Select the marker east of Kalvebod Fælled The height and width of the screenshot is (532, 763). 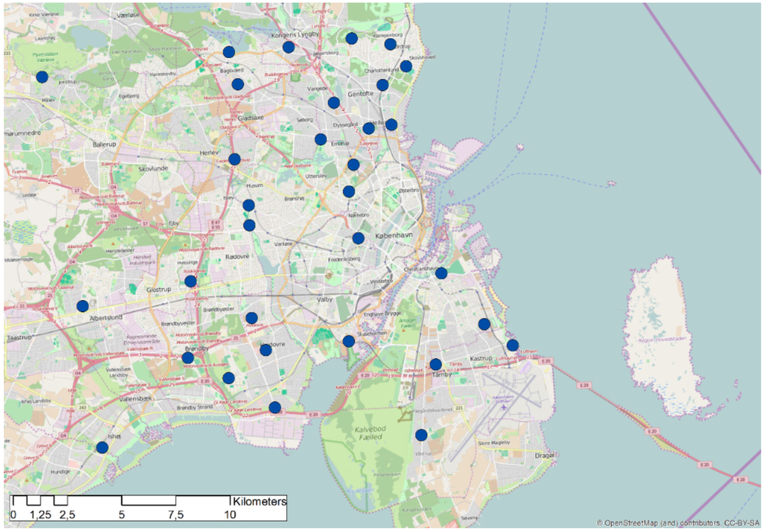[421, 434]
